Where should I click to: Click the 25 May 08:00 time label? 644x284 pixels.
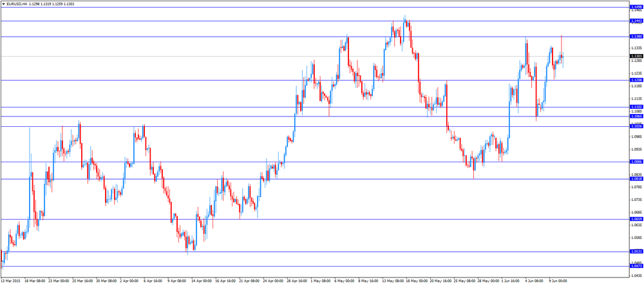464,281
